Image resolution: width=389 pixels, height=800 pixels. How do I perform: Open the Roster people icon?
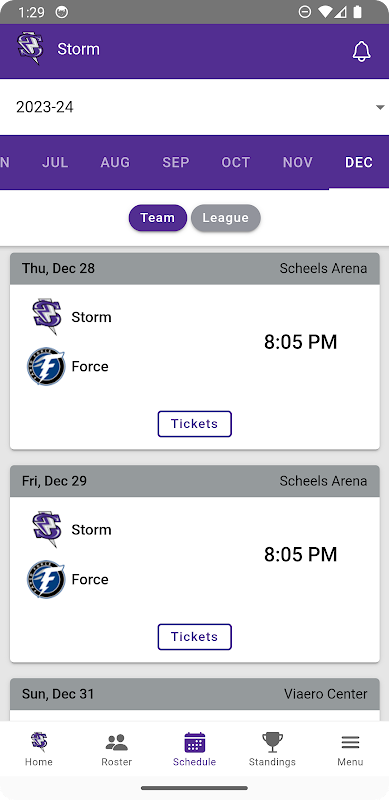(116, 742)
